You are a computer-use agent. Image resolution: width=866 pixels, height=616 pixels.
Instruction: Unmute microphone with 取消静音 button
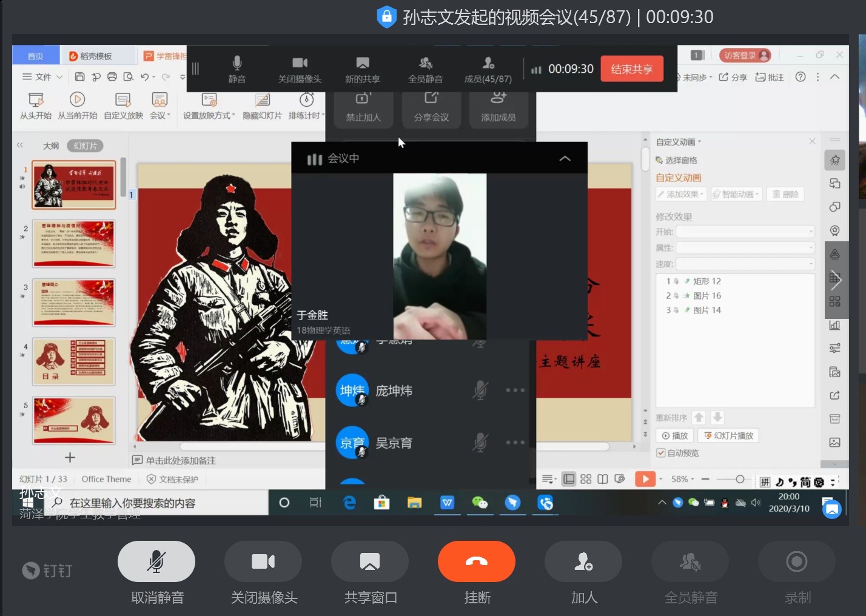pos(156,561)
